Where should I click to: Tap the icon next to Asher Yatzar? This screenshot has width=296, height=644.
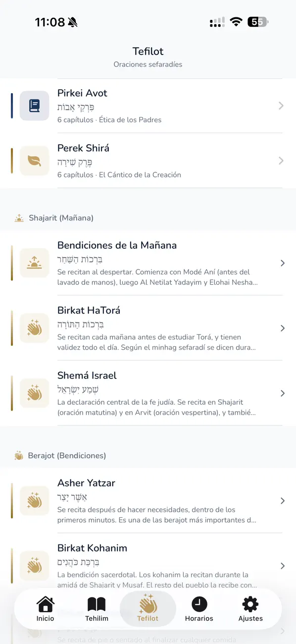(34, 501)
